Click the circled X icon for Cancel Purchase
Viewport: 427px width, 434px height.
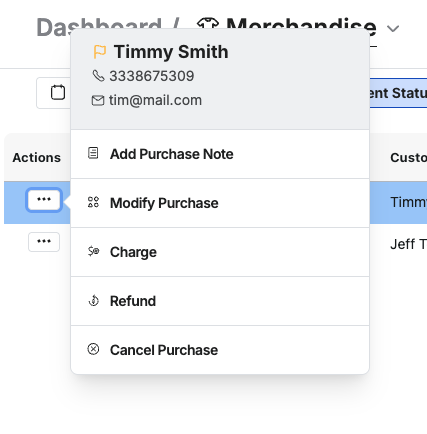[93, 349]
